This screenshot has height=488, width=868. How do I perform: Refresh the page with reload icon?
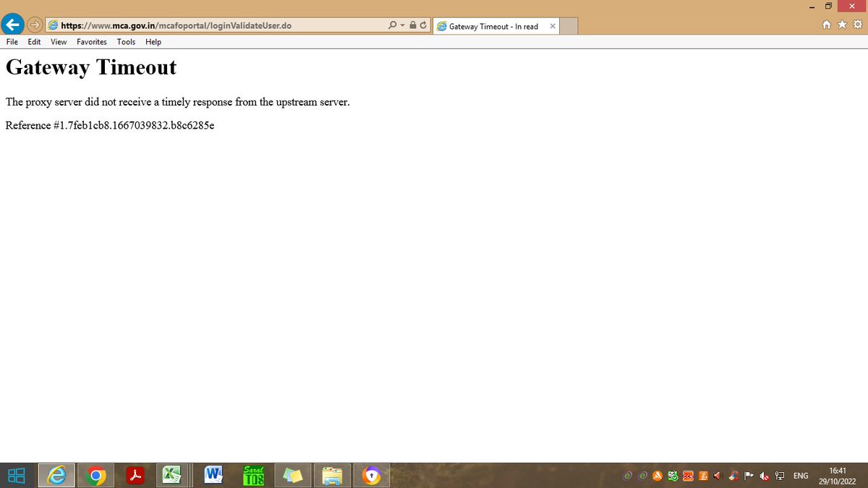(x=423, y=25)
